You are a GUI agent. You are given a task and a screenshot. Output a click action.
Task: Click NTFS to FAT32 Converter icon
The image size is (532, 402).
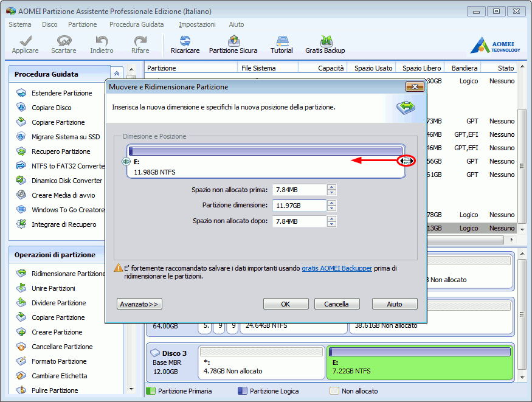[x=21, y=165]
